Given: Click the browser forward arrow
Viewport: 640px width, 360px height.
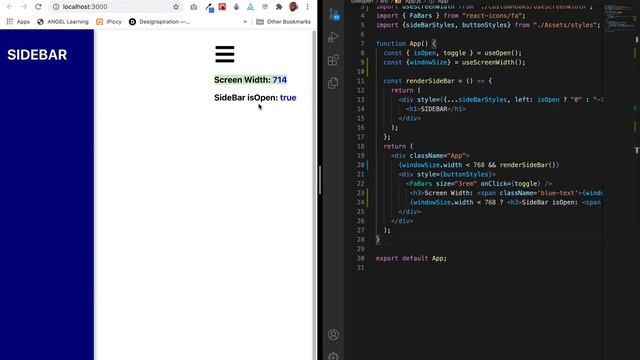Looking at the screenshot, I should click(x=24, y=7).
